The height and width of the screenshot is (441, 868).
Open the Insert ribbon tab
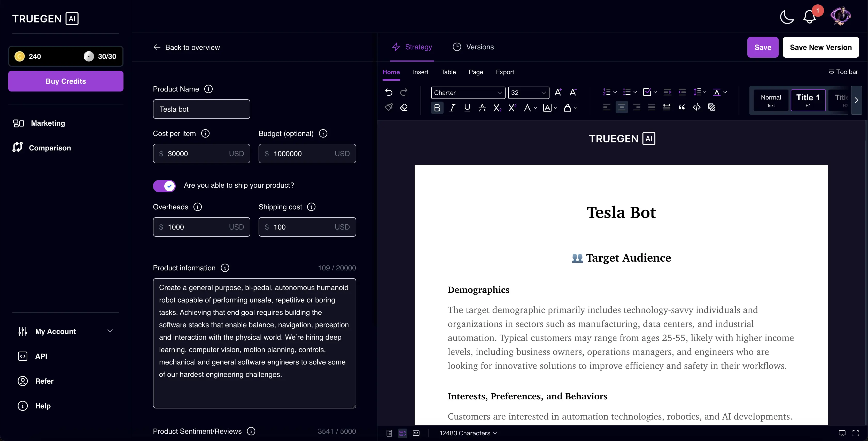(x=421, y=72)
